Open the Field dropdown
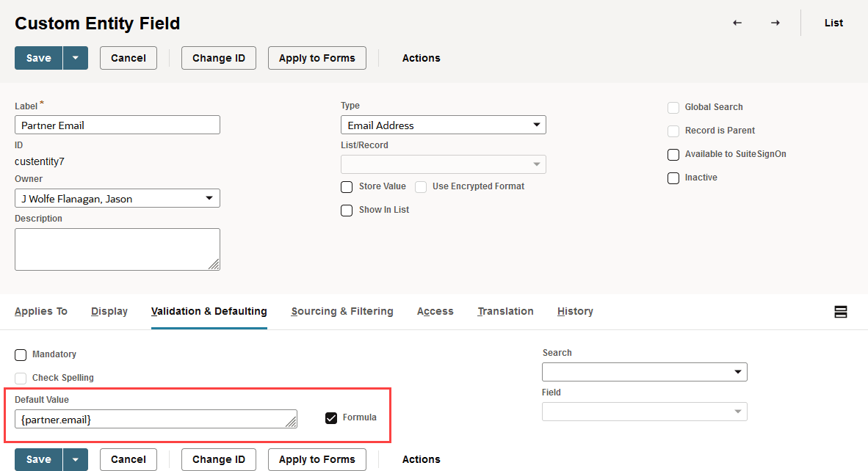The image size is (868, 471). [644, 412]
